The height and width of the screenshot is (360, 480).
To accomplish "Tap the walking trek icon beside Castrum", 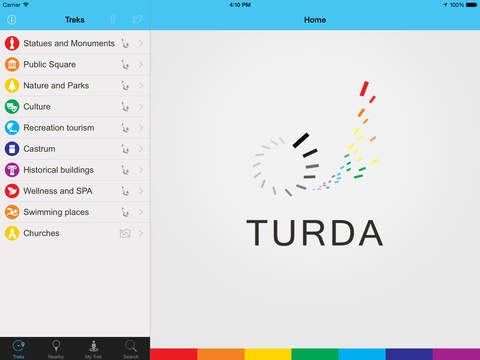I will [125, 149].
